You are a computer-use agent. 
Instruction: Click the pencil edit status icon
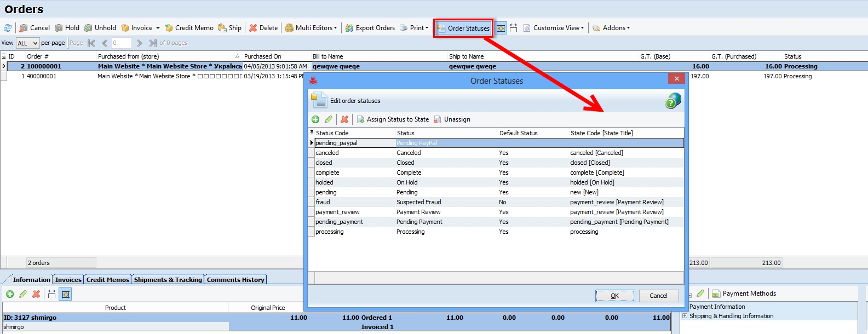(329, 119)
